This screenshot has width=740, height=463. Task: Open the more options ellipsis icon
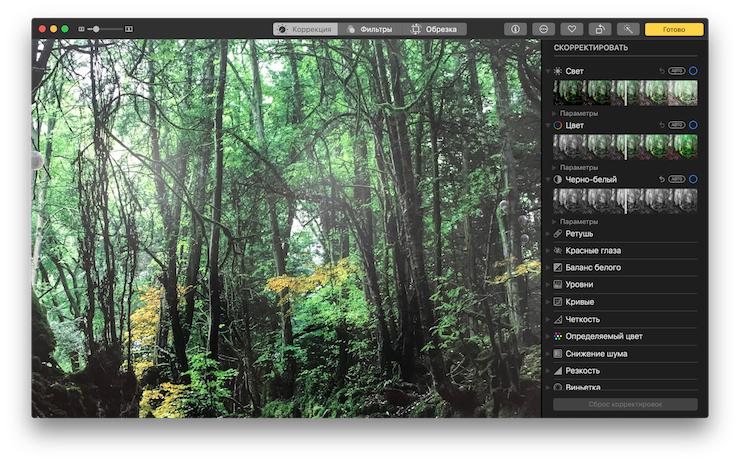[x=544, y=29]
